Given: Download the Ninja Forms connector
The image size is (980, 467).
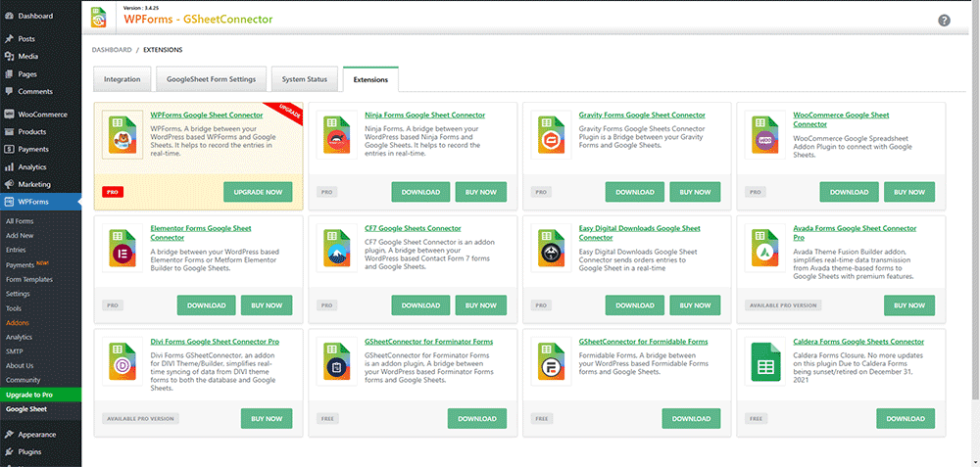Looking at the screenshot, I should 420,192.
